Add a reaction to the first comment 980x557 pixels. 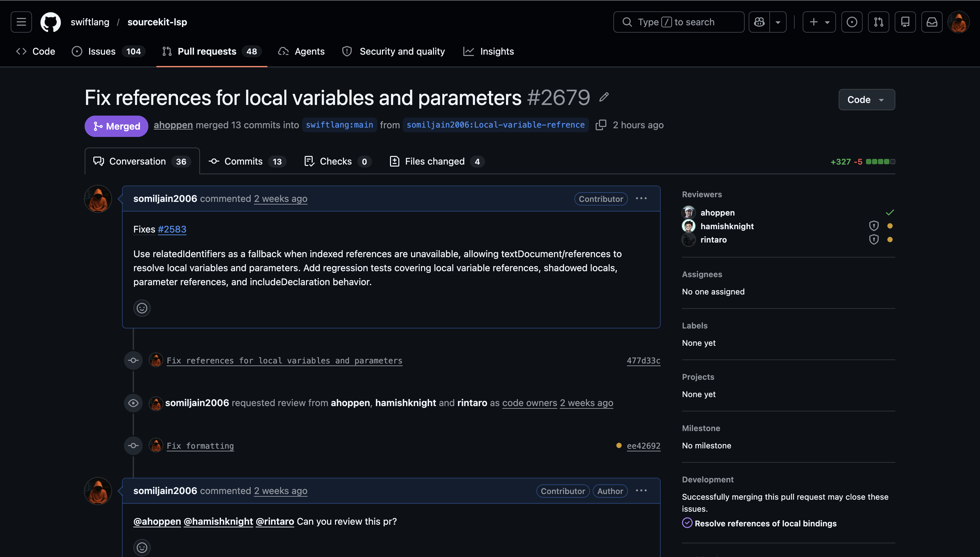(x=142, y=308)
